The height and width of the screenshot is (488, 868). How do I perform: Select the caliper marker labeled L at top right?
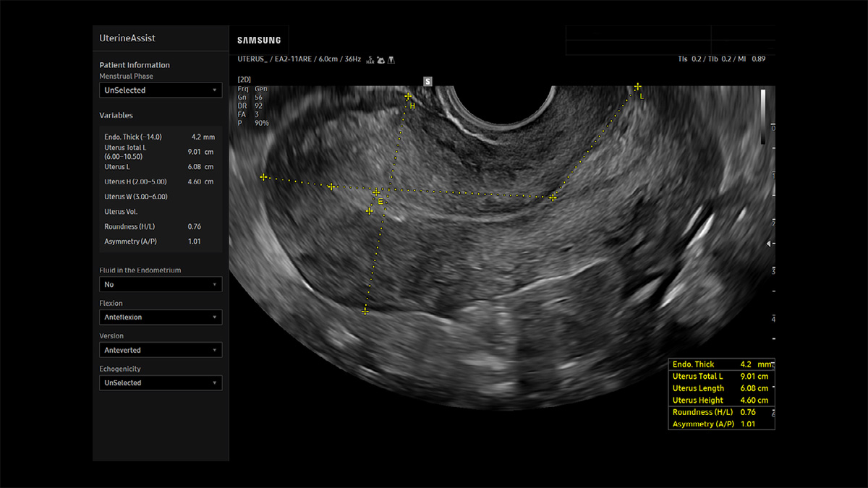coord(637,87)
